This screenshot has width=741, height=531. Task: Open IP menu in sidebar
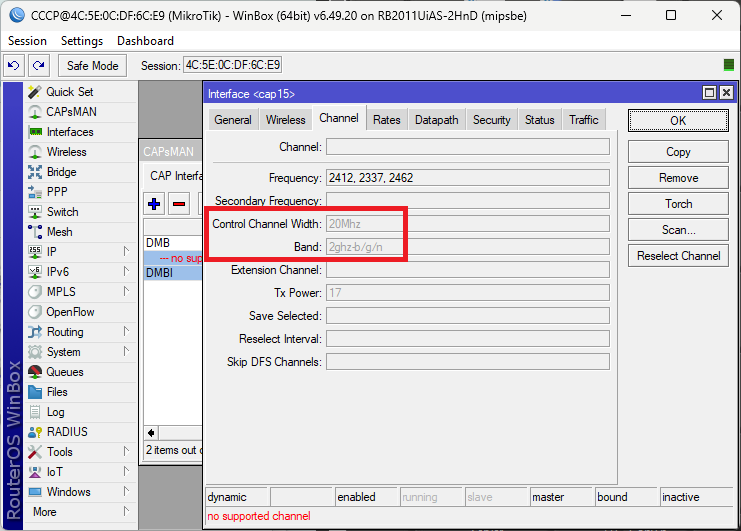(x=80, y=252)
